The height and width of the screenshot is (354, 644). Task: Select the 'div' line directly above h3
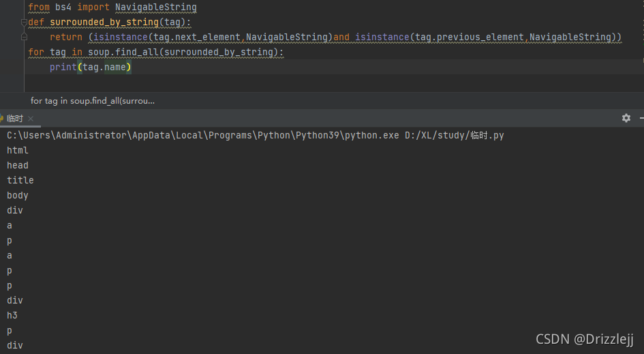(x=15, y=301)
